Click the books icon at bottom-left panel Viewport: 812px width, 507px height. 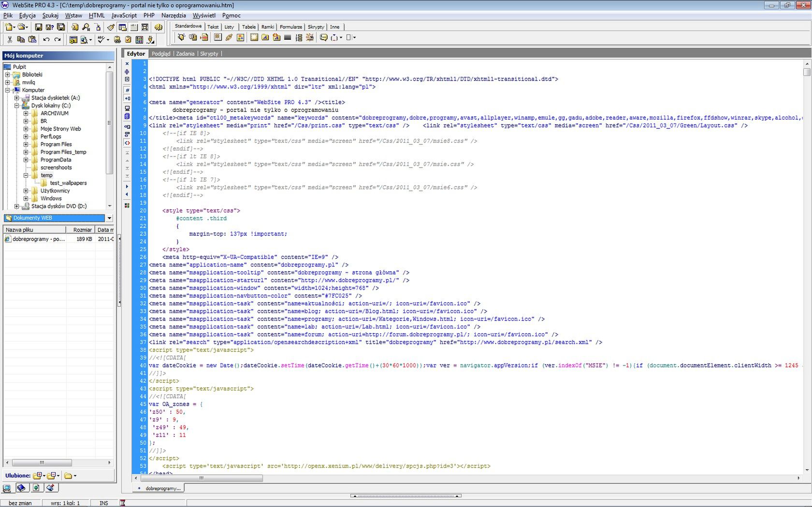click(21, 488)
